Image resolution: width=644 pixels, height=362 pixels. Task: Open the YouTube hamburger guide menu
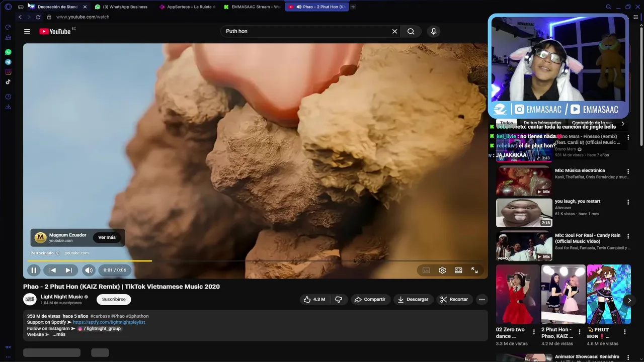pyautogui.click(x=27, y=31)
